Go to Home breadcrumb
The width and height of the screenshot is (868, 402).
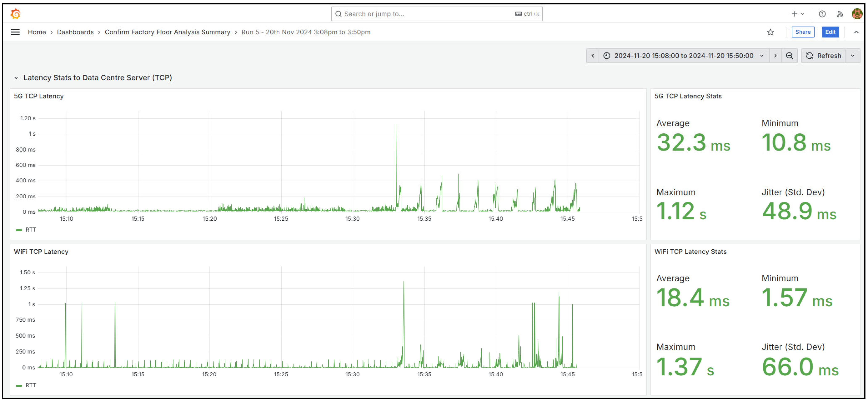[x=37, y=32]
